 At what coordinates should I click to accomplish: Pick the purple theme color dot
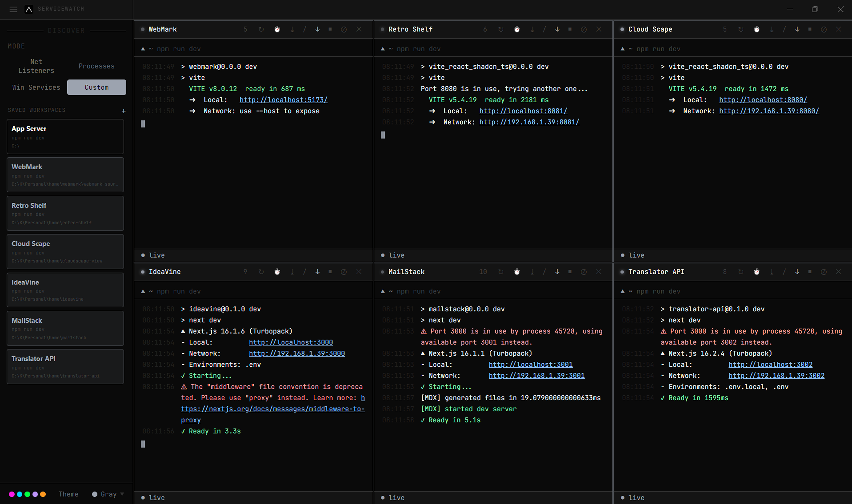click(35, 494)
